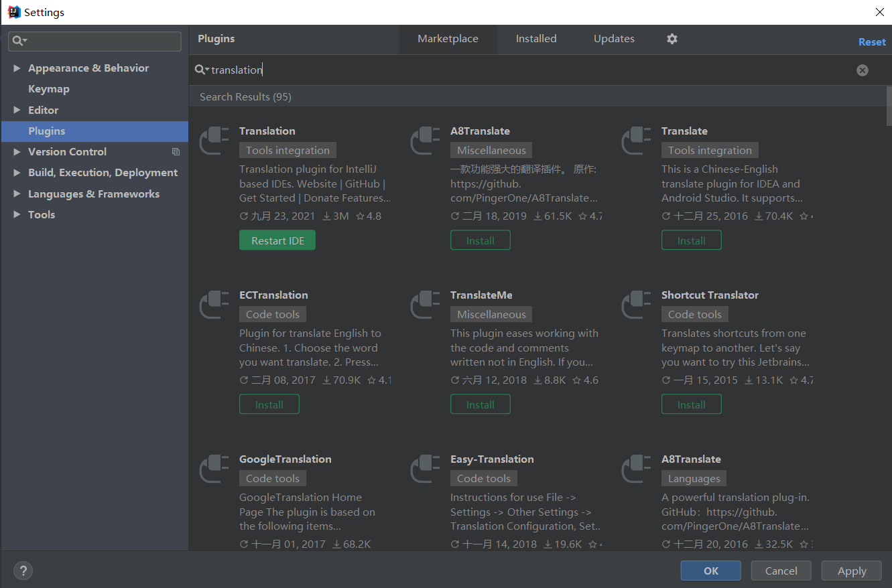Switch to the Installed tab
Viewport: 892px width, 588px height.
point(536,39)
